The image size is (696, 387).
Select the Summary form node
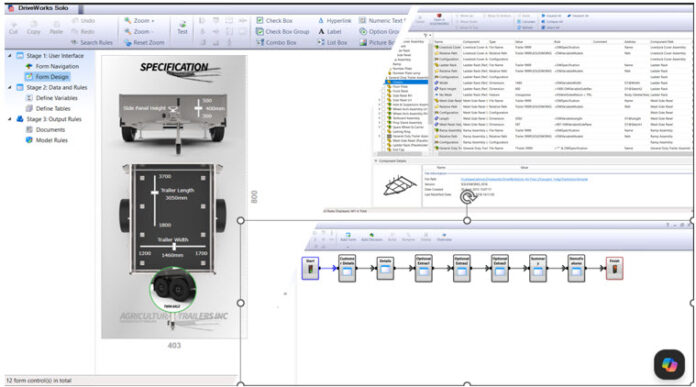click(x=538, y=269)
